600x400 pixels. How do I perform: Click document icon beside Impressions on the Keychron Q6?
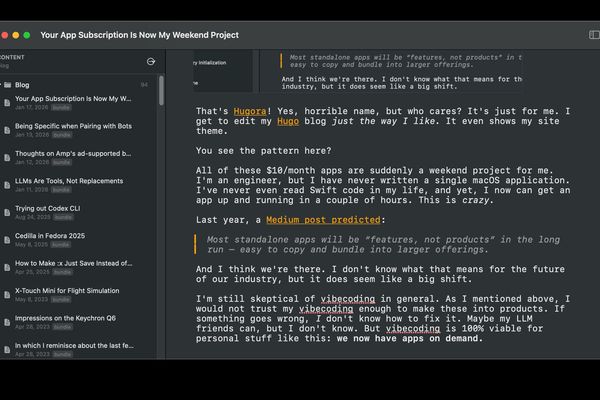pos(7,322)
